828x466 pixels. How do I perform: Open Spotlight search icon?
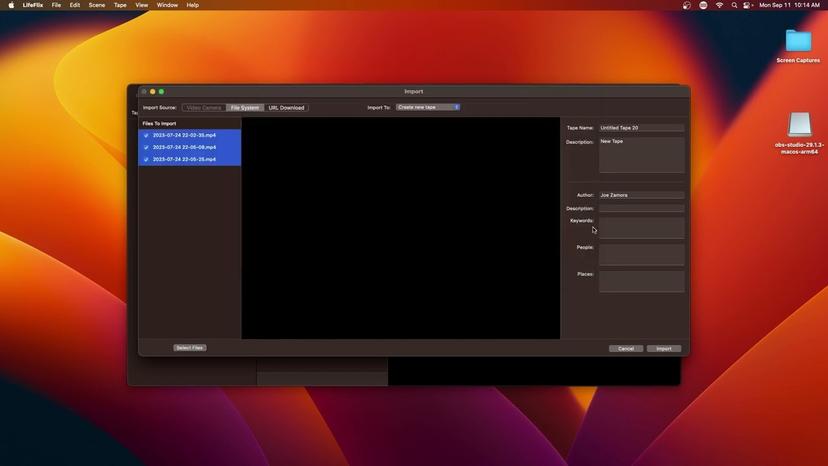pos(734,5)
